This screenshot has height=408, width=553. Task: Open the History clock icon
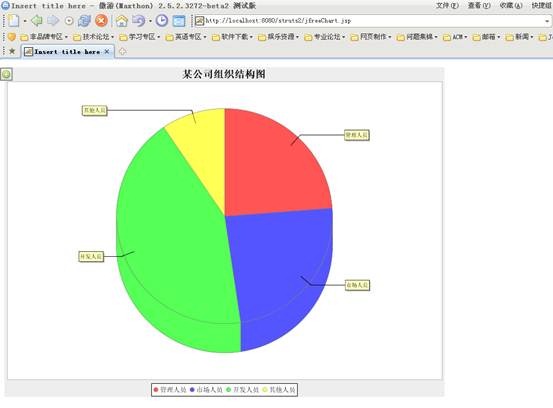pyautogui.click(x=162, y=21)
